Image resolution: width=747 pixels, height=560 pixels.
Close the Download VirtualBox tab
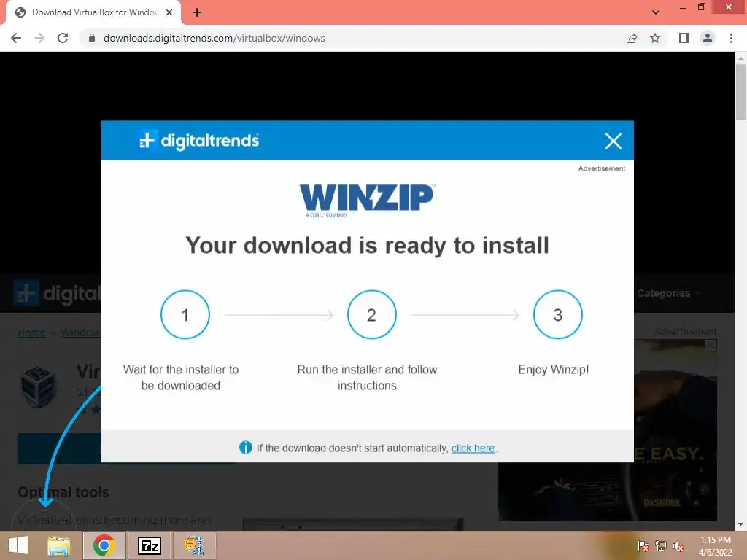[169, 12]
